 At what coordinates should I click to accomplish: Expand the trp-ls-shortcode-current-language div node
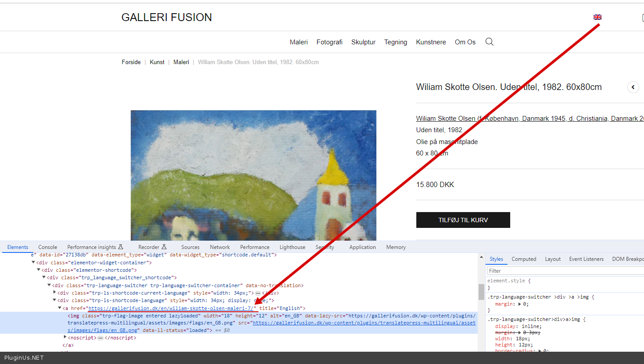click(54, 292)
